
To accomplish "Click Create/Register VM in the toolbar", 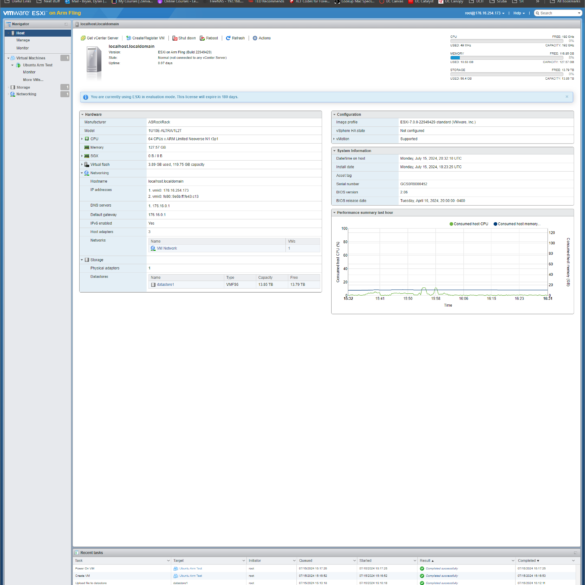I will point(145,38).
